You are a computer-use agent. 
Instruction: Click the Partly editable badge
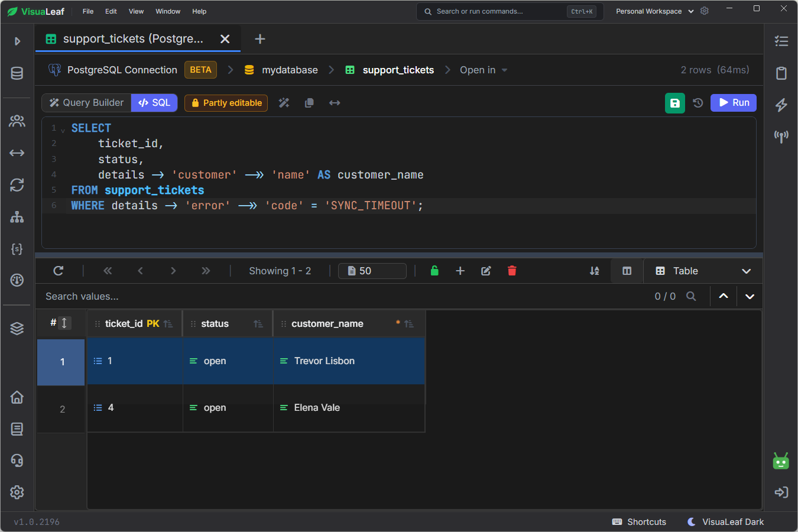click(226, 103)
